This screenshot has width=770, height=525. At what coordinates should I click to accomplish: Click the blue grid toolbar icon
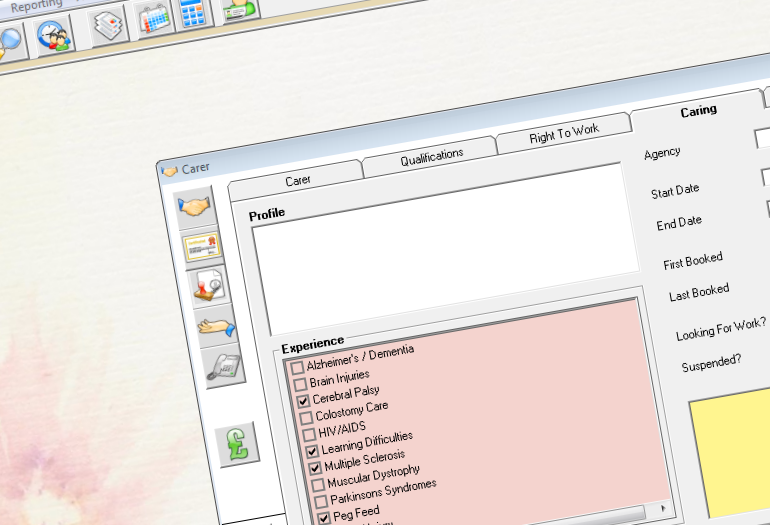[193, 12]
